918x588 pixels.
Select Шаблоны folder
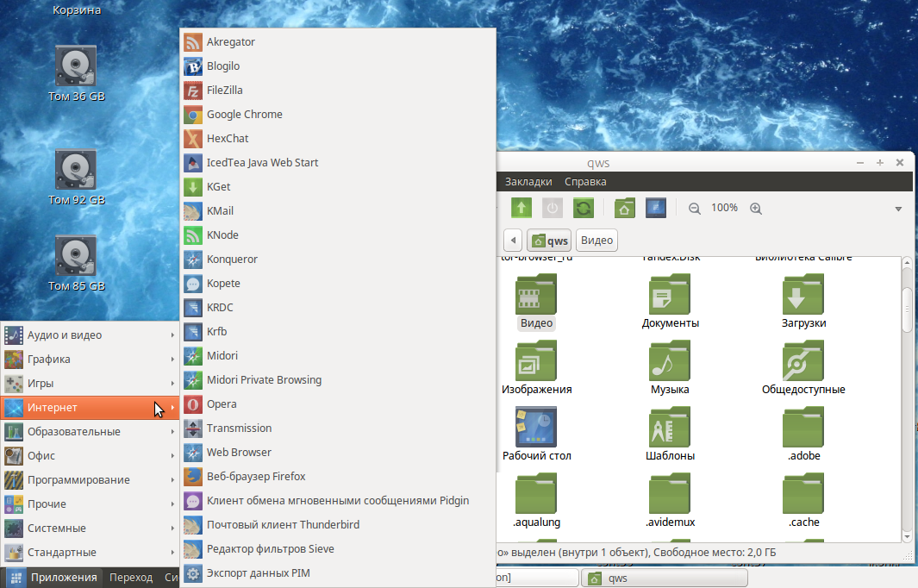(x=670, y=435)
